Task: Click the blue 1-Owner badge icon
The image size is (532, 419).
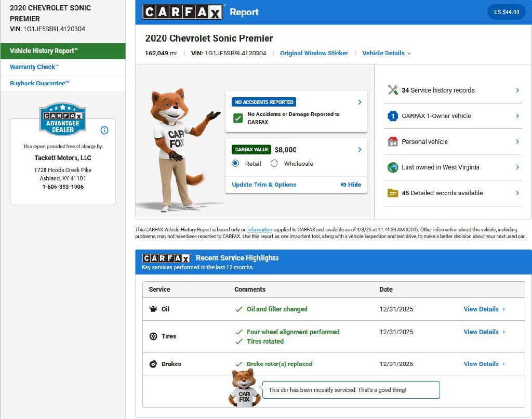Action: (x=393, y=116)
